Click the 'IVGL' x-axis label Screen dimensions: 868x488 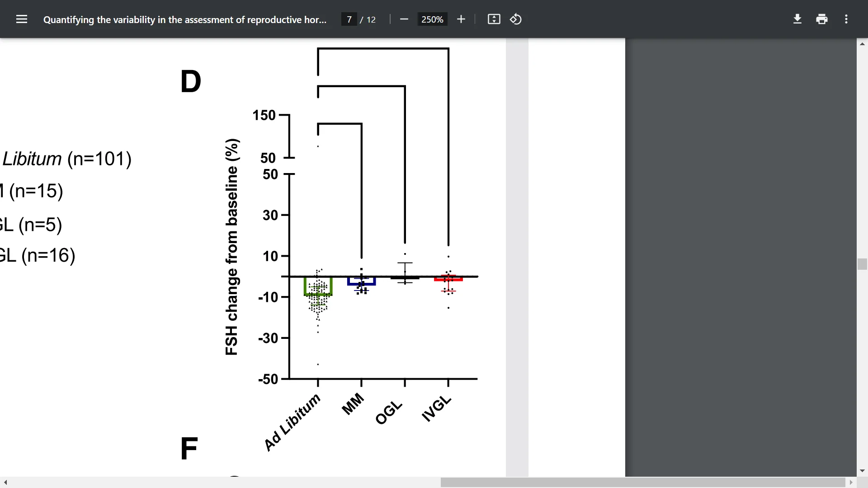(436, 408)
